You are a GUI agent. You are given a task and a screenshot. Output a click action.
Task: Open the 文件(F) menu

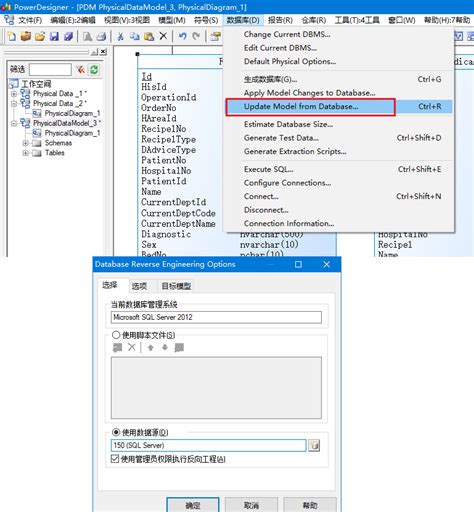pyautogui.click(x=30, y=20)
